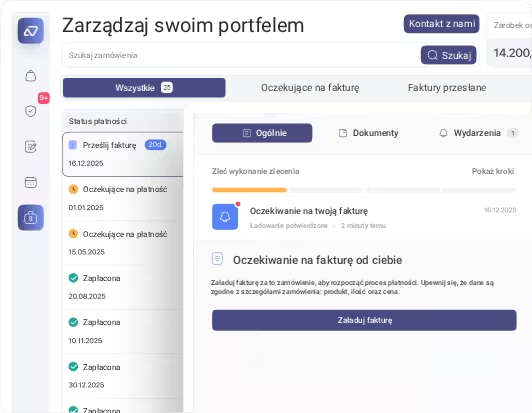Focus the Szukaj zamówienia search field

(x=241, y=55)
